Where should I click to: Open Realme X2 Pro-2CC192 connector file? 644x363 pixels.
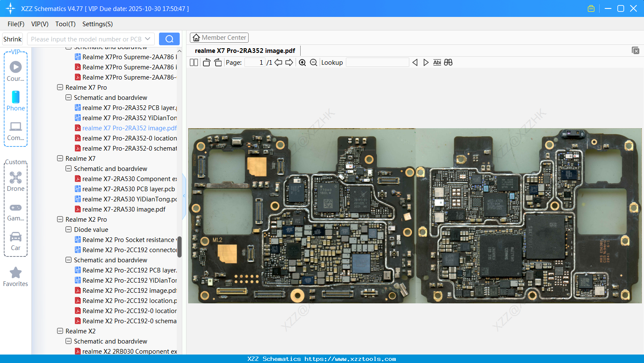[x=126, y=250]
